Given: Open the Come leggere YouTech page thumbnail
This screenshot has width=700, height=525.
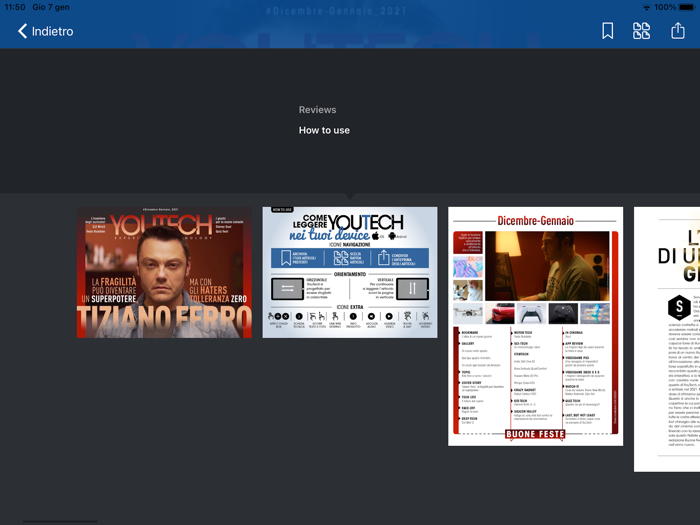Looking at the screenshot, I should click(x=350, y=272).
